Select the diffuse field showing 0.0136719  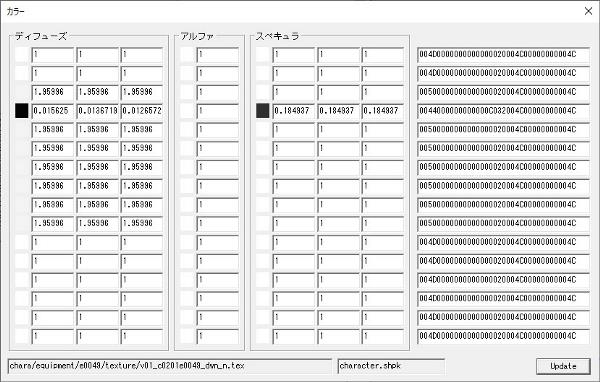[97, 111]
